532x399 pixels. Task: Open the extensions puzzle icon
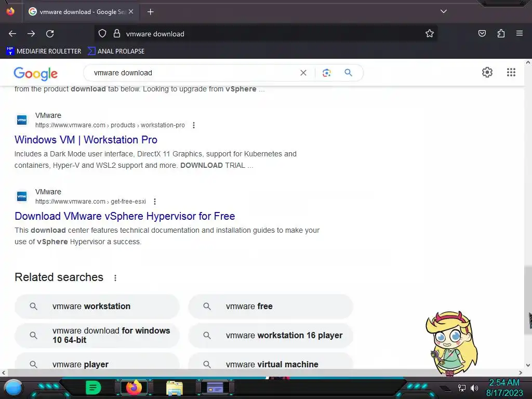point(501,33)
